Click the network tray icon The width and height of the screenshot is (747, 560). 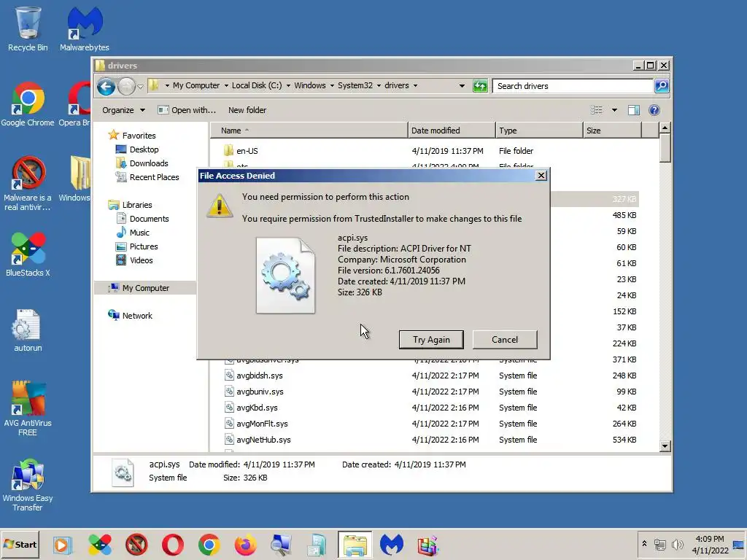coord(659,544)
